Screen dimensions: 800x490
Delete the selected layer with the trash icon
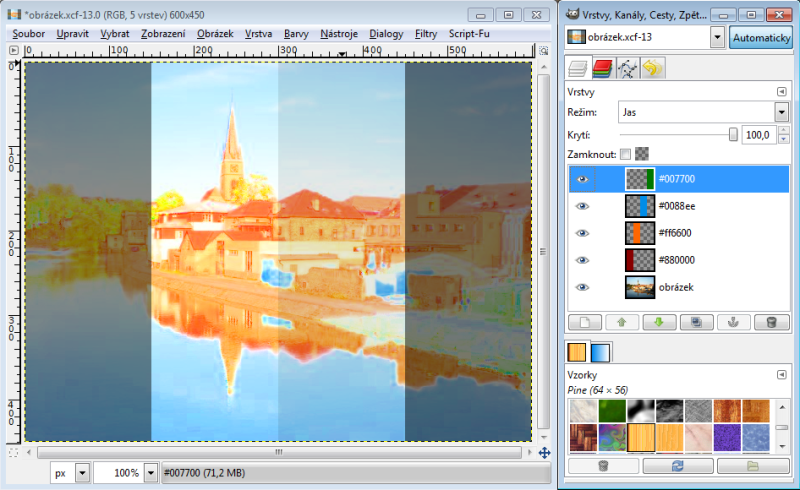click(771, 322)
